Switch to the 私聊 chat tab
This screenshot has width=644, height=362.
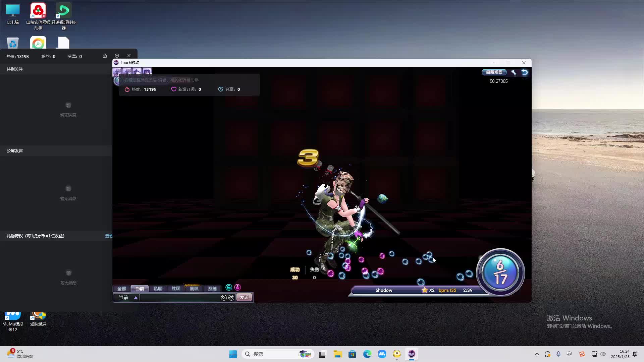coord(158,289)
